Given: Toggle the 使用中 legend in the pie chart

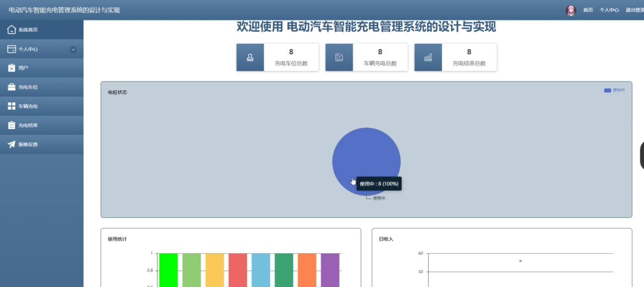Looking at the screenshot, I should (615, 90).
